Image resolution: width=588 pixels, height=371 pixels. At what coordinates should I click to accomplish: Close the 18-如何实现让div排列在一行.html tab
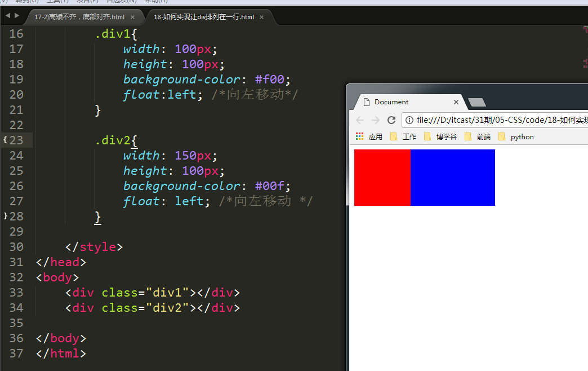tap(262, 17)
